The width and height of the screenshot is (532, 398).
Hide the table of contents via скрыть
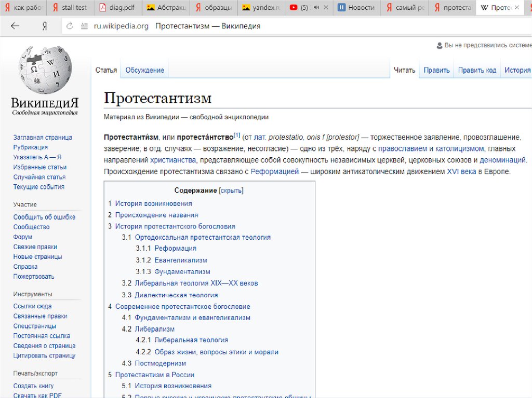coord(231,190)
